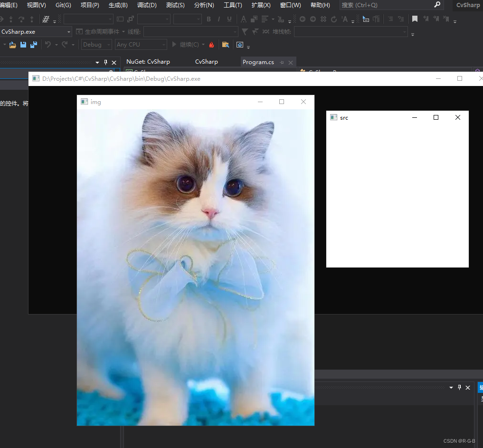Open the 调试(D) debug menu

pyautogui.click(x=147, y=5)
